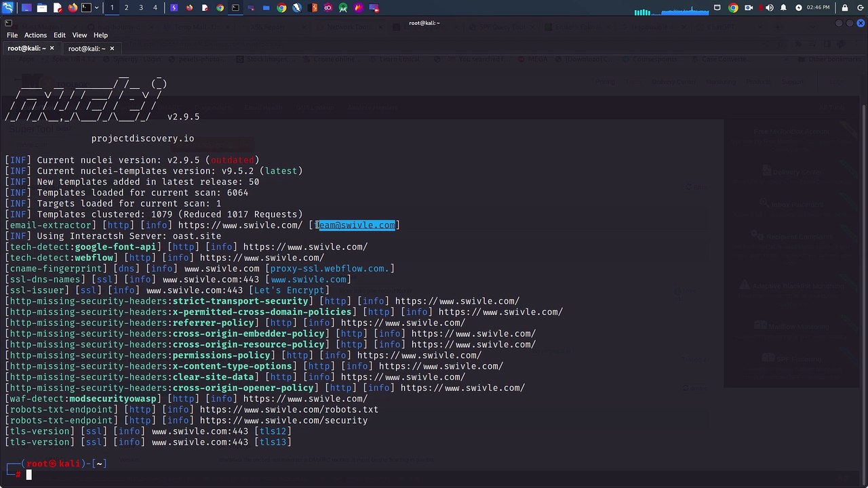Click 'x-permitted-cross-domain-policies' header name
Screen dimensions: 868x488
(262, 312)
